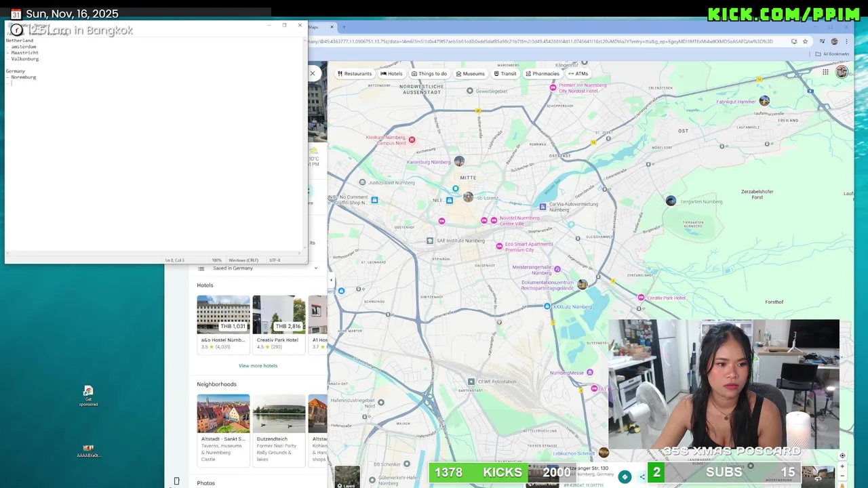The width and height of the screenshot is (868, 488).
Task: Open the a&o Hostel Nürnberg card
Action: 224,323
